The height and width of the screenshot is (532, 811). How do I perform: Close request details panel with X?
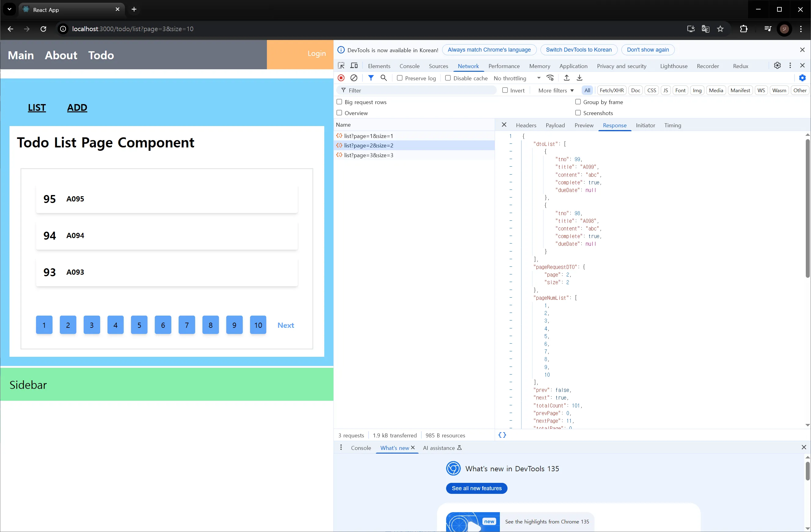coord(504,125)
